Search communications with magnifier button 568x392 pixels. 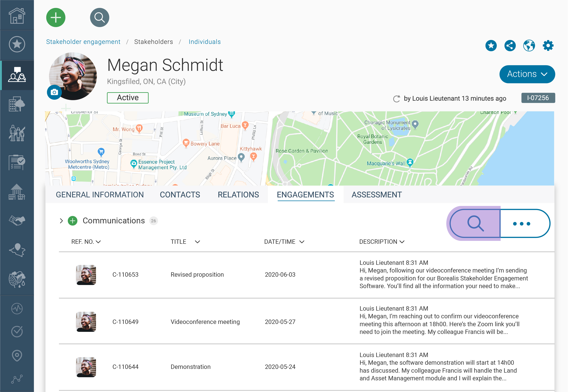point(475,223)
